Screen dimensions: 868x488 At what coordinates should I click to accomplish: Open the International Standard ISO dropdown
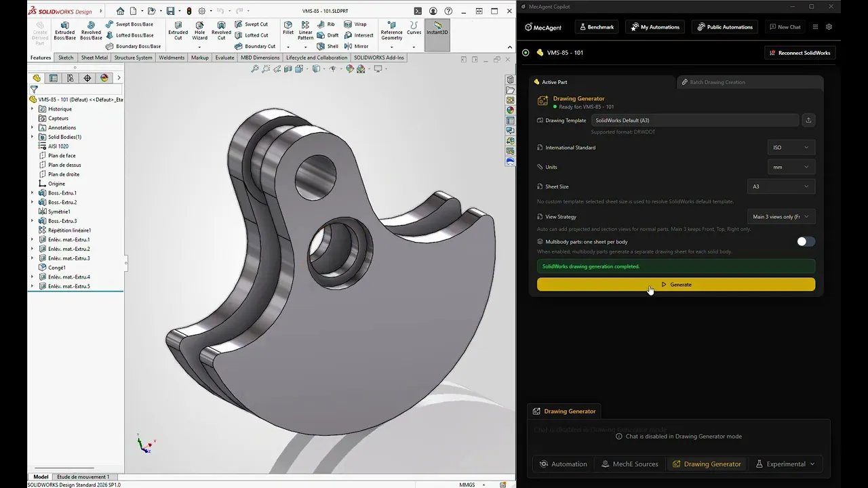pos(791,147)
